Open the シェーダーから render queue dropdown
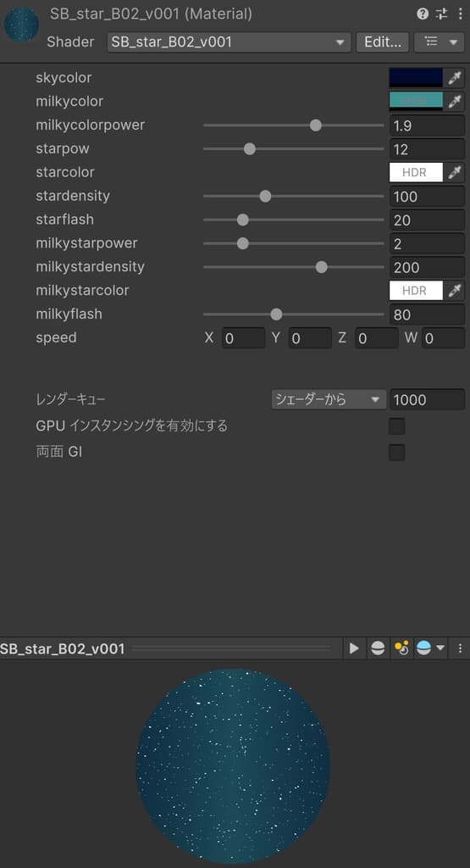470x868 pixels. pos(329,400)
